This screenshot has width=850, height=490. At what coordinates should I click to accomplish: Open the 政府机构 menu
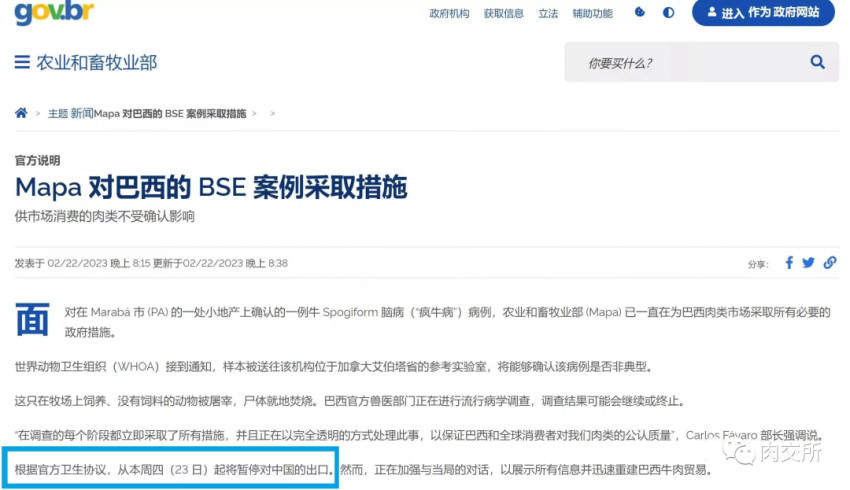coord(449,14)
